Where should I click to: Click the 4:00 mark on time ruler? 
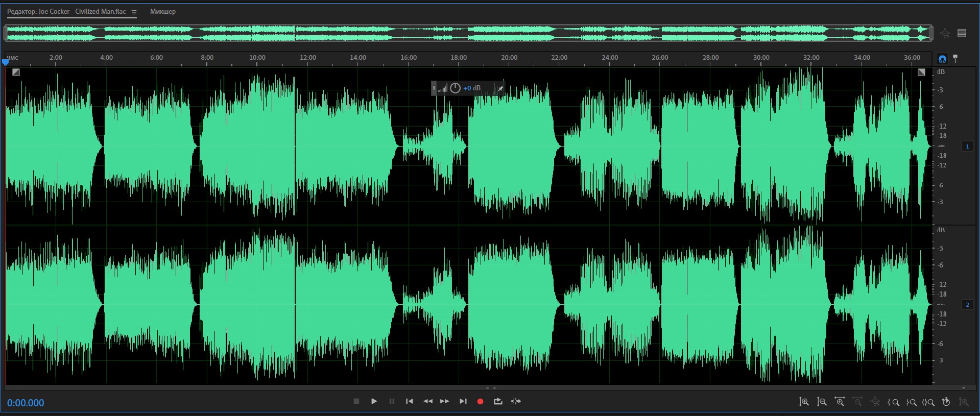pos(106,58)
